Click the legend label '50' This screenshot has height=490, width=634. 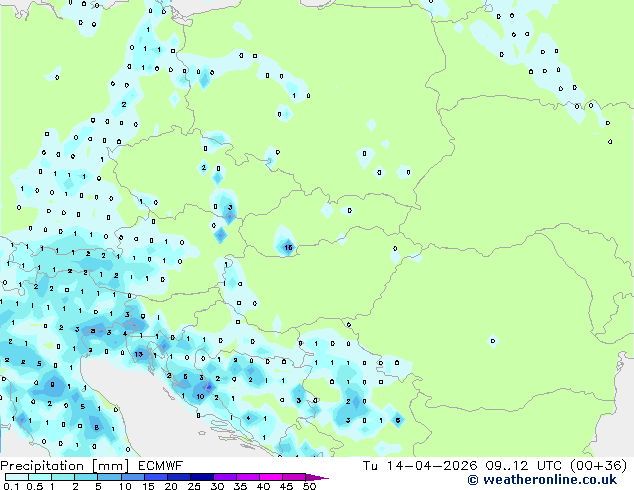click(309, 486)
